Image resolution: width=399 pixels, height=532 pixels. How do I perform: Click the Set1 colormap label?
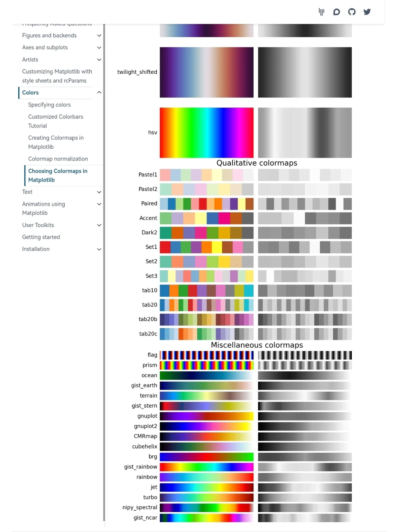[151, 247]
